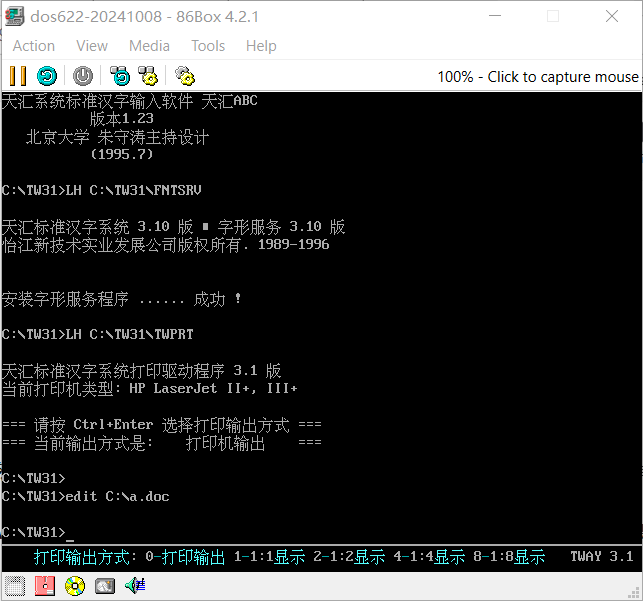This screenshot has height=601, width=643.
Task: Click the CD-ROM drive status icon
Action: (75, 586)
